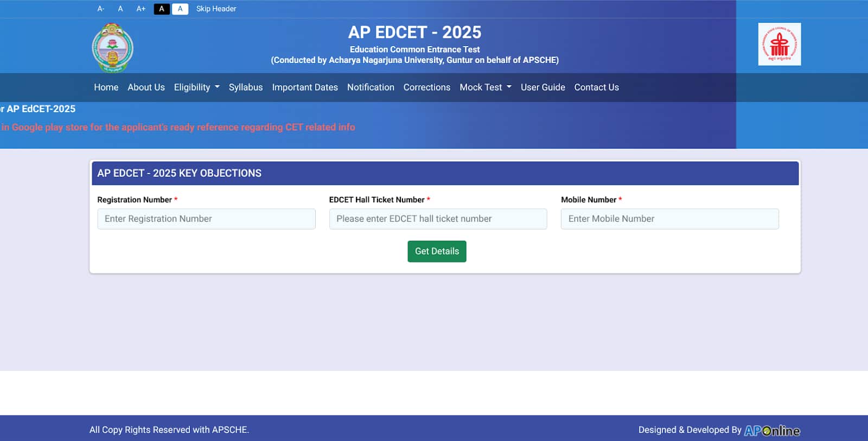Click the AP EDCET - 2025 title
This screenshot has height=441, width=868.
pos(415,33)
